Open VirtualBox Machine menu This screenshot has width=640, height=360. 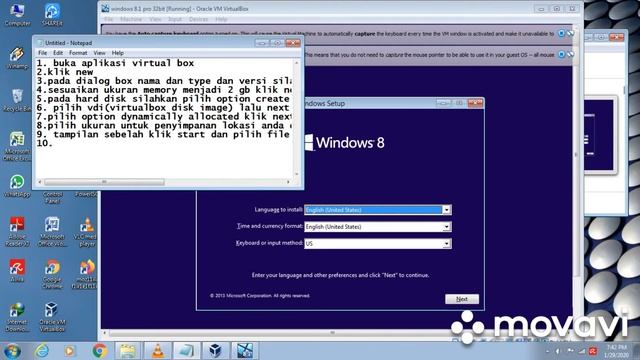tap(131, 19)
